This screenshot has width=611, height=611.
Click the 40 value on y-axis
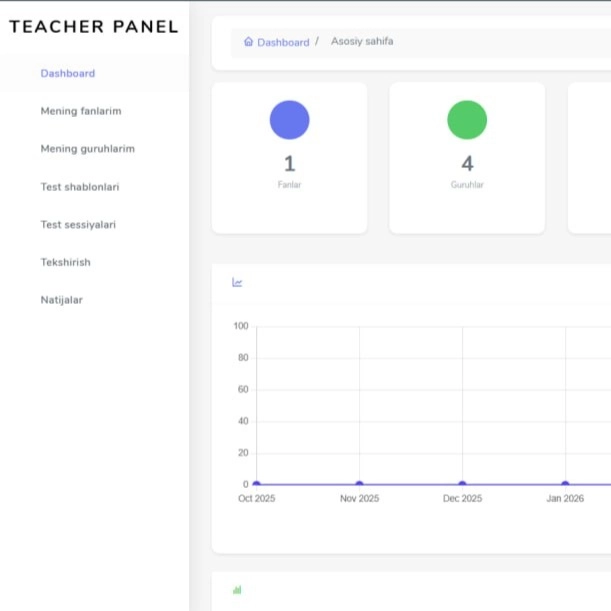pyautogui.click(x=243, y=421)
